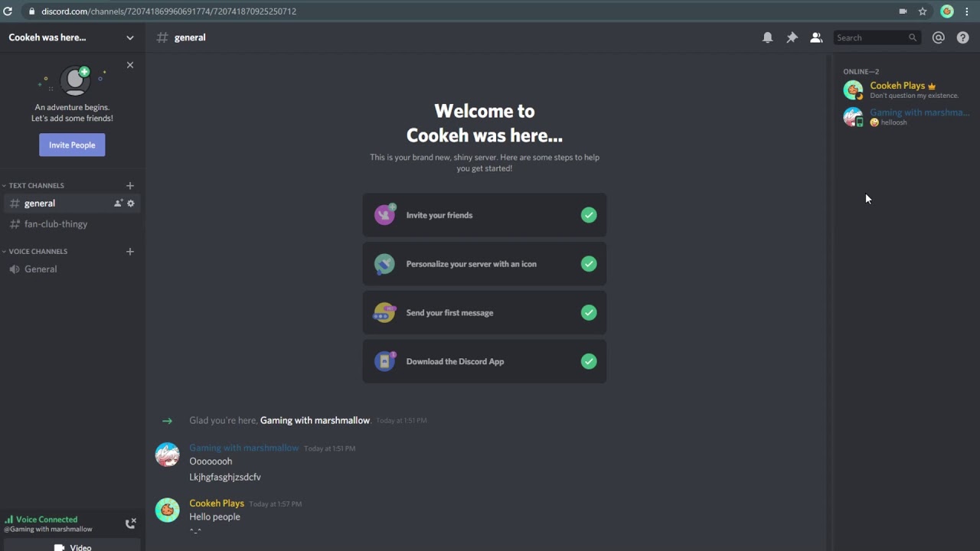Image resolution: width=980 pixels, height=551 pixels.
Task: Show pinned messages pin icon
Action: pyautogui.click(x=792, y=37)
